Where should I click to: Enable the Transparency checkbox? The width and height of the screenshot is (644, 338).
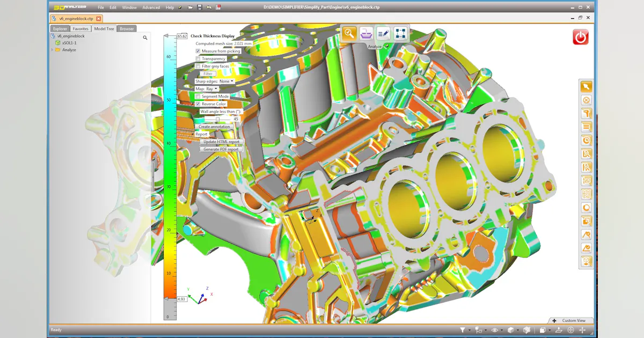[x=198, y=58]
